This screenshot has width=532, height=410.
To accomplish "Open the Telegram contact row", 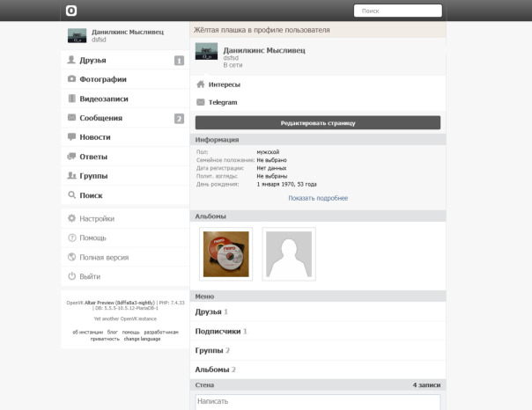I will click(x=222, y=102).
